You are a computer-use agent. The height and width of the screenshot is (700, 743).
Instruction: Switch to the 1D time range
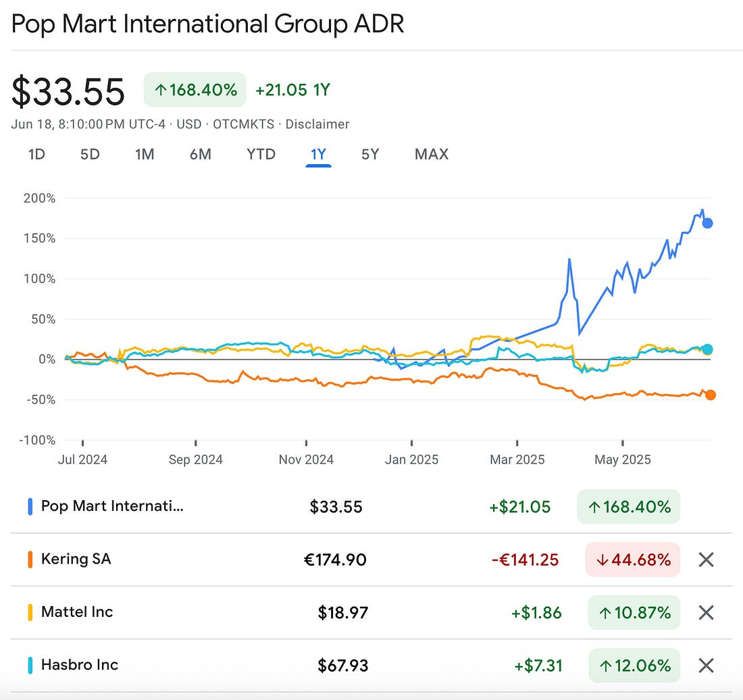[36, 155]
